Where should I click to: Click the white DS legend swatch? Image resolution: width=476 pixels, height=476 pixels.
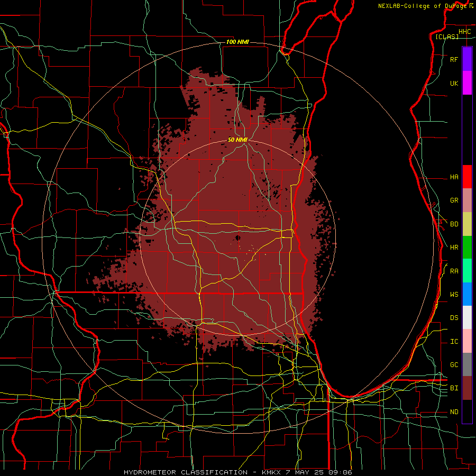[467, 317]
